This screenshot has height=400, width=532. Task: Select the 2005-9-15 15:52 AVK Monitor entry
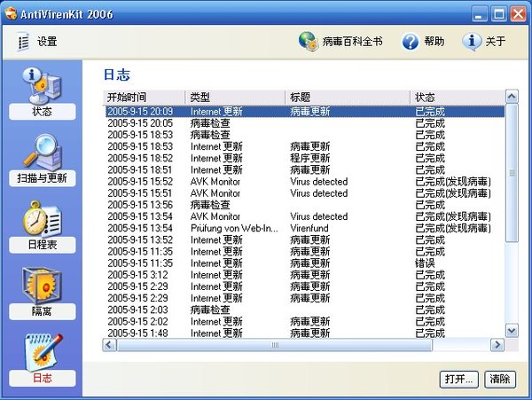point(305,182)
